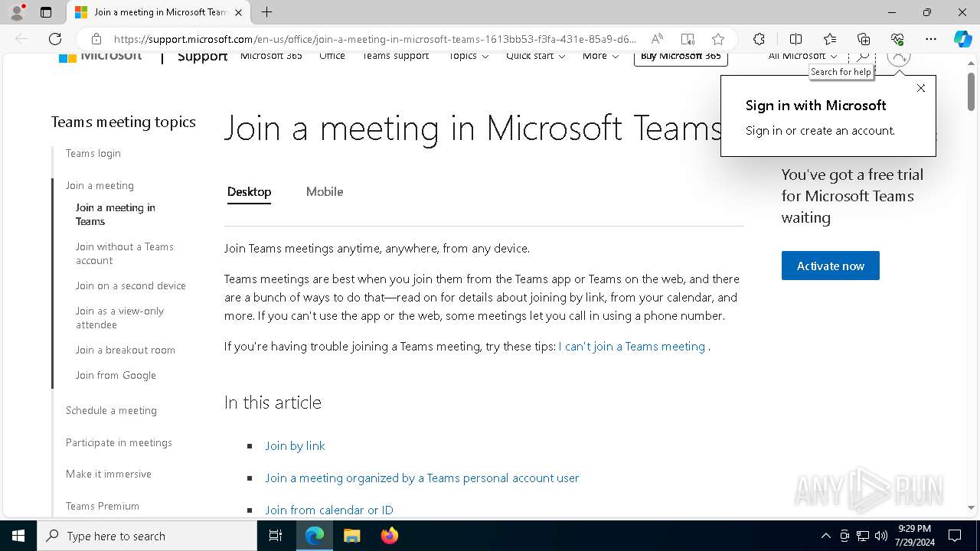Click Buy Microsoft 365 button
Screen dimensions: 980x551
[x=681, y=57]
